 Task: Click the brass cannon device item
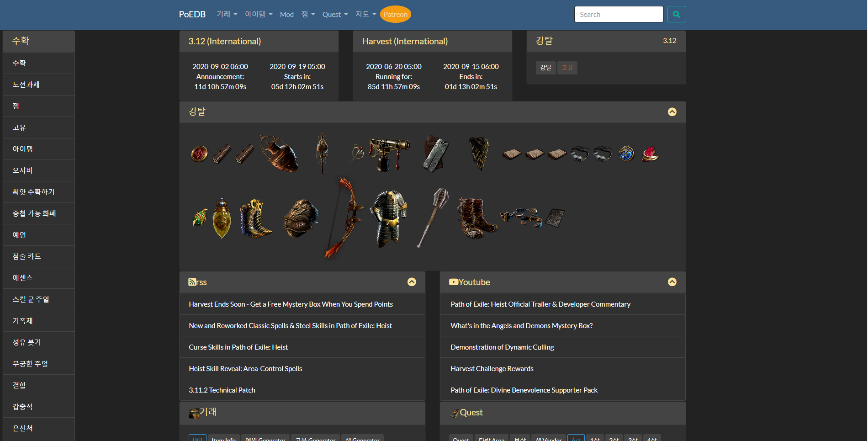pyautogui.click(x=390, y=154)
